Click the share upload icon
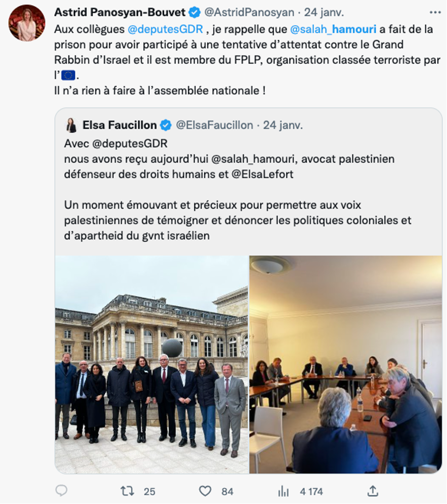The width and height of the screenshot is (447, 504). click(373, 491)
